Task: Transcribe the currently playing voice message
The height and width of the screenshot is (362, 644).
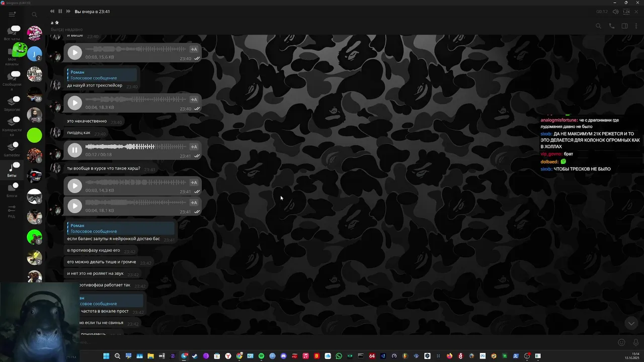Action: coord(194,147)
